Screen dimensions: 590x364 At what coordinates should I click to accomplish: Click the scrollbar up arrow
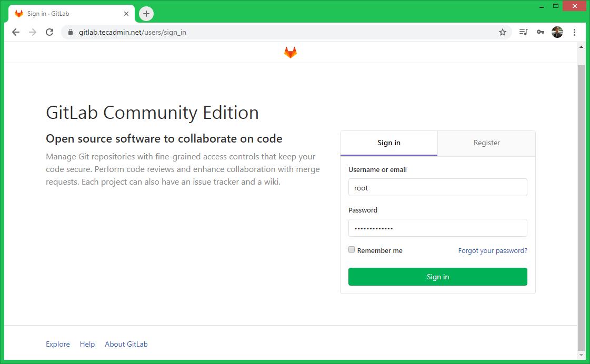click(581, 47)
